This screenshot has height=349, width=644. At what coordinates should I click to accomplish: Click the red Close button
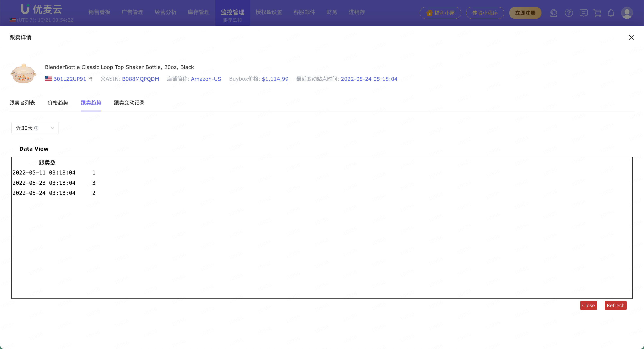coord(588,305)
